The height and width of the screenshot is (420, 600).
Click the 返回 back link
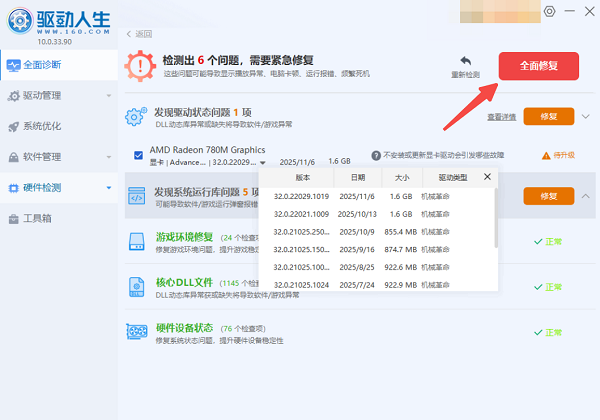point(143,34)
